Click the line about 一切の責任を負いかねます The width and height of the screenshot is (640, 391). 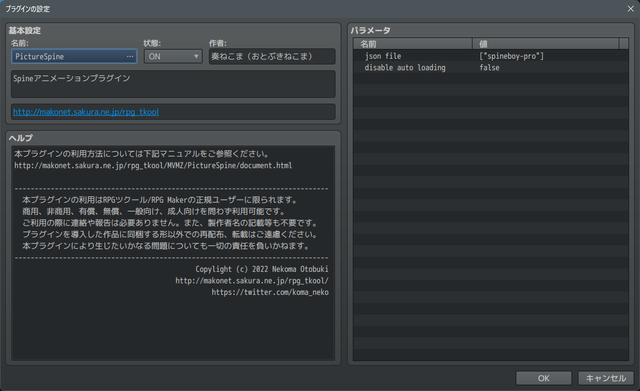coord(166,246)
